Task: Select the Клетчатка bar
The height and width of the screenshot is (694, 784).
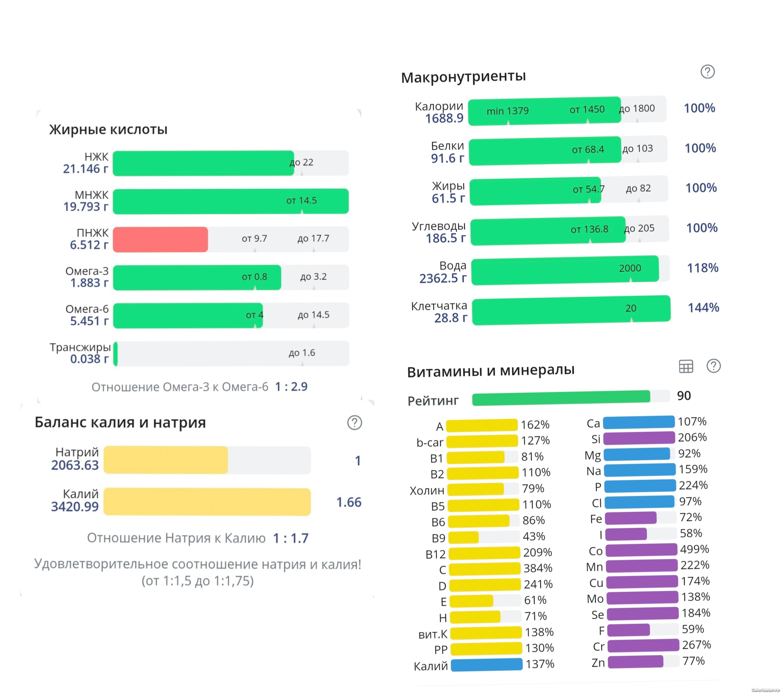Action: [571, 310]
